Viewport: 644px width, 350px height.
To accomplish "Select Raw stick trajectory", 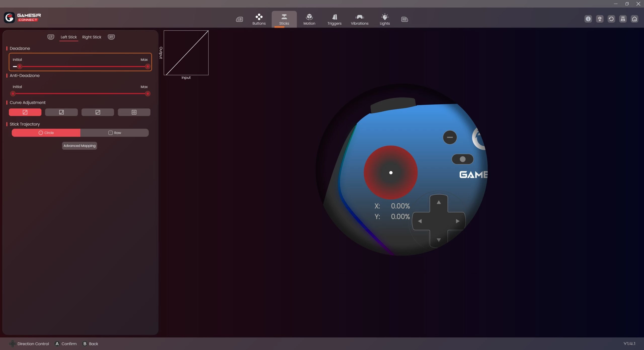I will [x=114, y=133].
